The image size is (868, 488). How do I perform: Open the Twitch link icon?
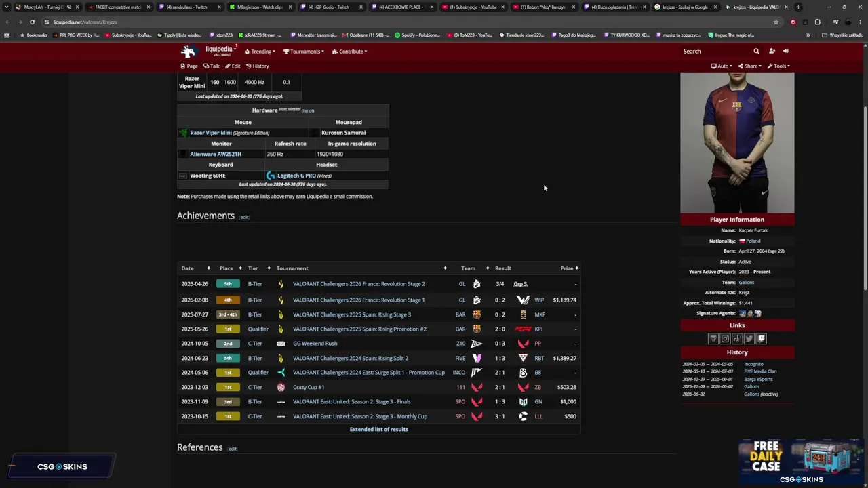pos(762,339)
